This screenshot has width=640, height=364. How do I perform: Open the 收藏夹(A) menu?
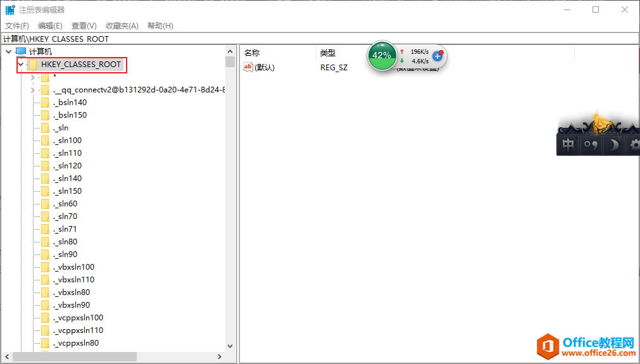click(122, 26)
